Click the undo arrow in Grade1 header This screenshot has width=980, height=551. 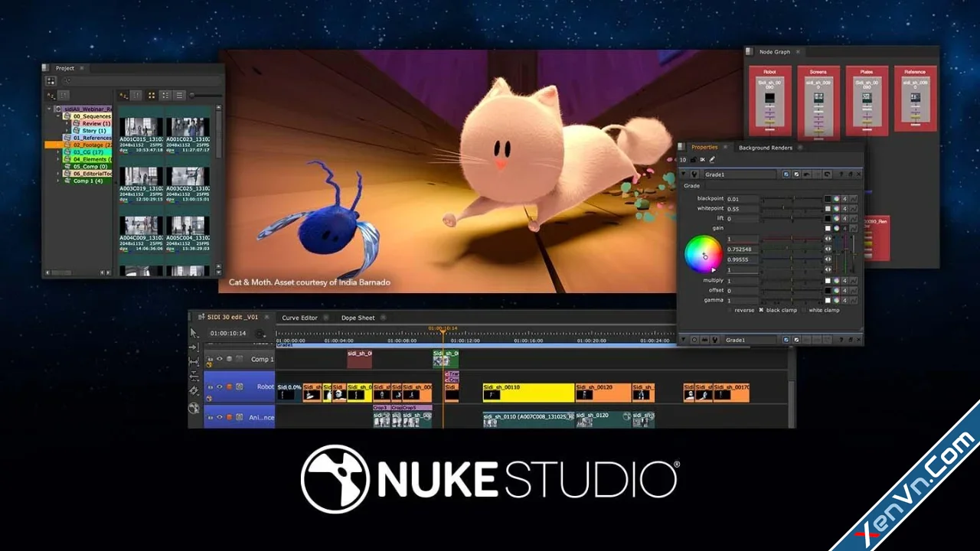[807, 174]
